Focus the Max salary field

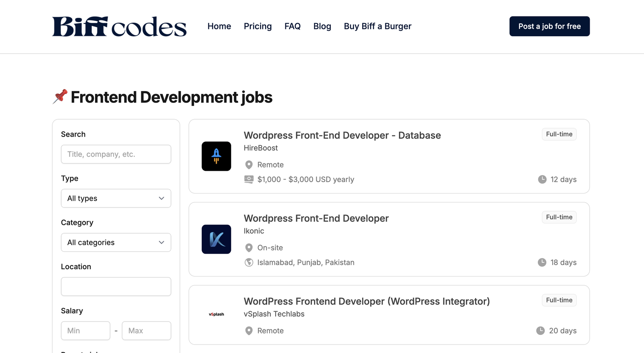pos(147,331)
